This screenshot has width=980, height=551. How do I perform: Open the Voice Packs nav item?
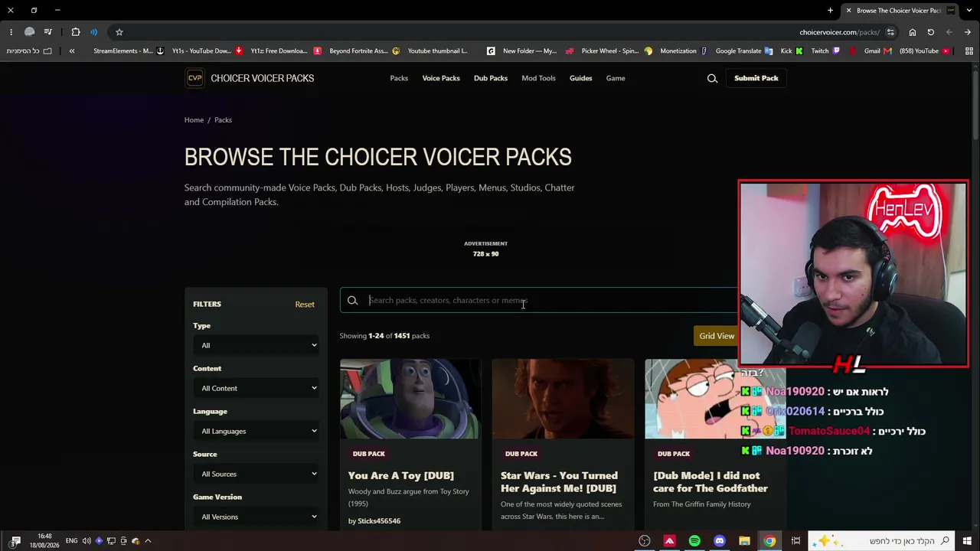(x=441, y=78)
